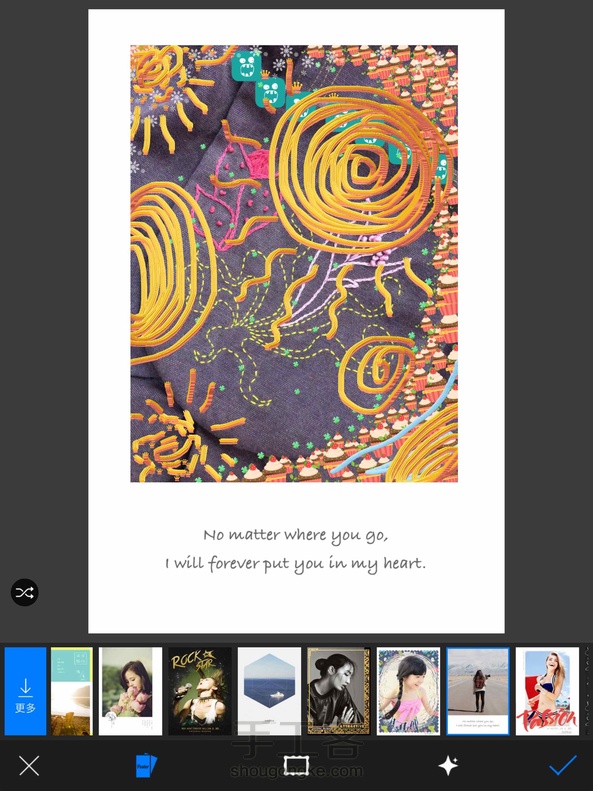Tap the shuffle random template icon

[25, 592]
